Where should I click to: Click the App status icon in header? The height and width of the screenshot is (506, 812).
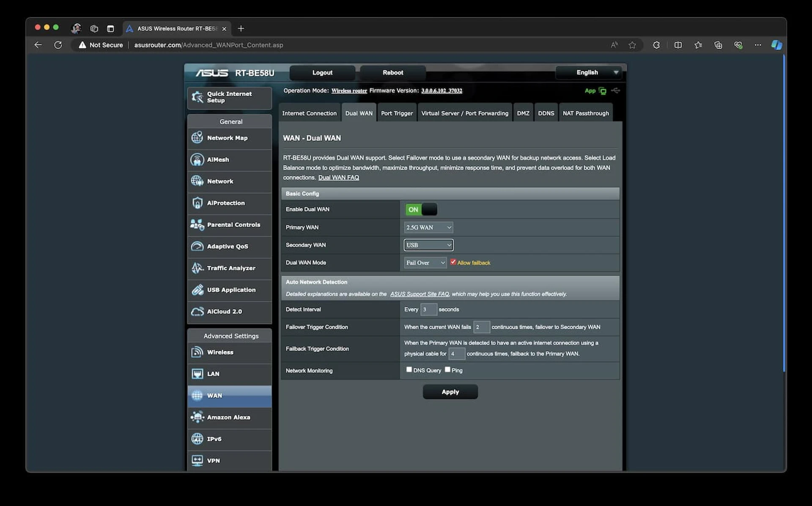602,91
